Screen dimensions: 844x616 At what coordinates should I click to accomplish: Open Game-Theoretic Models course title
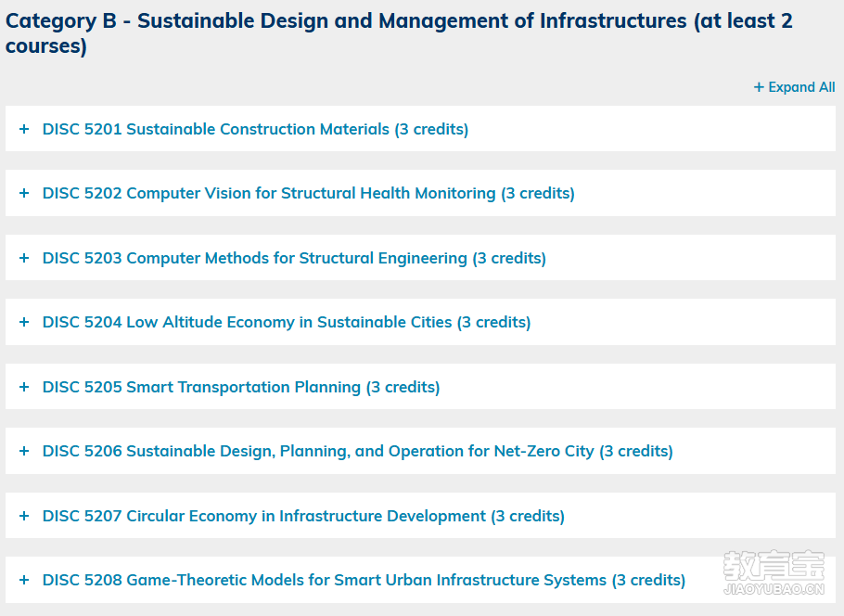[364, 581]
